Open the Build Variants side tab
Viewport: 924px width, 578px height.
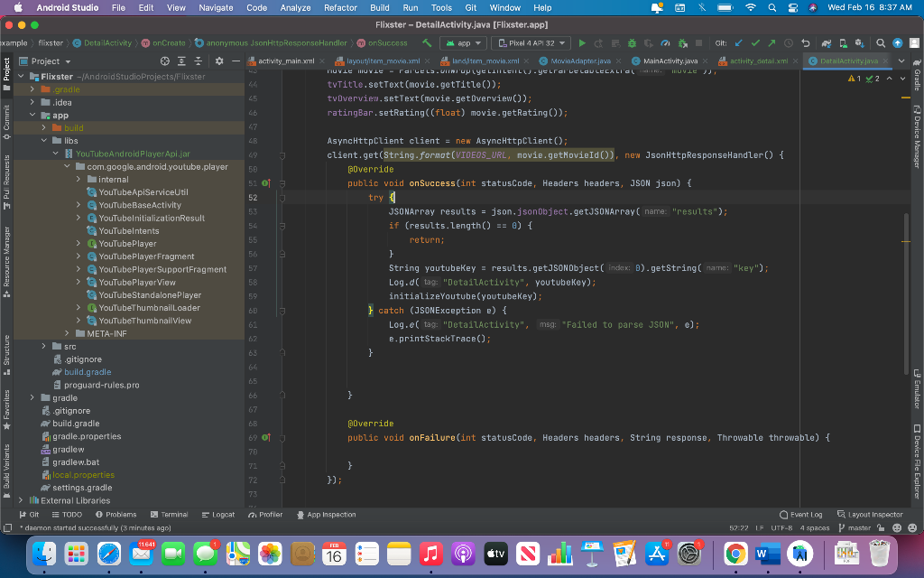[x=6, y=470]
